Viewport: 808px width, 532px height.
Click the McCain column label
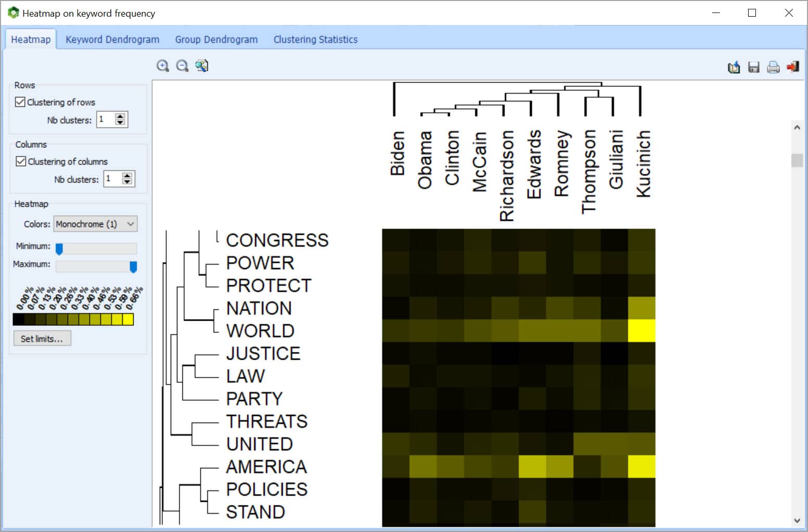pyautogui.click(x=479, y=161)
